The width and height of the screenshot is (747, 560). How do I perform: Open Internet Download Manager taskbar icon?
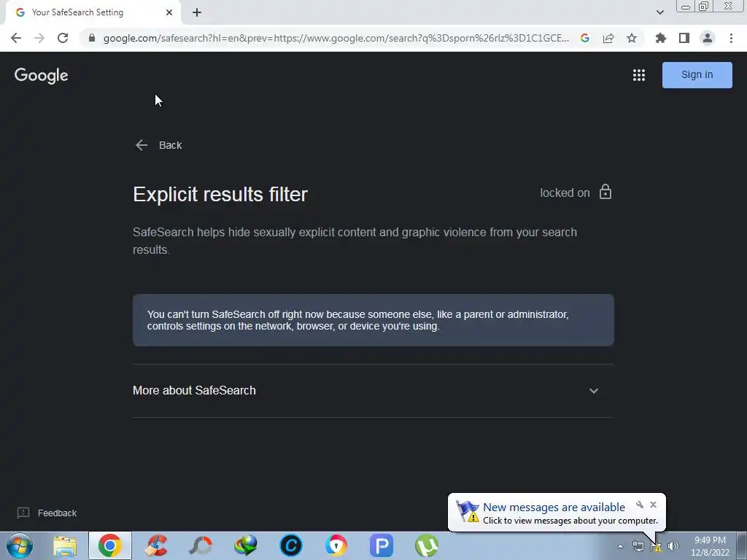(x=246, y=545)
